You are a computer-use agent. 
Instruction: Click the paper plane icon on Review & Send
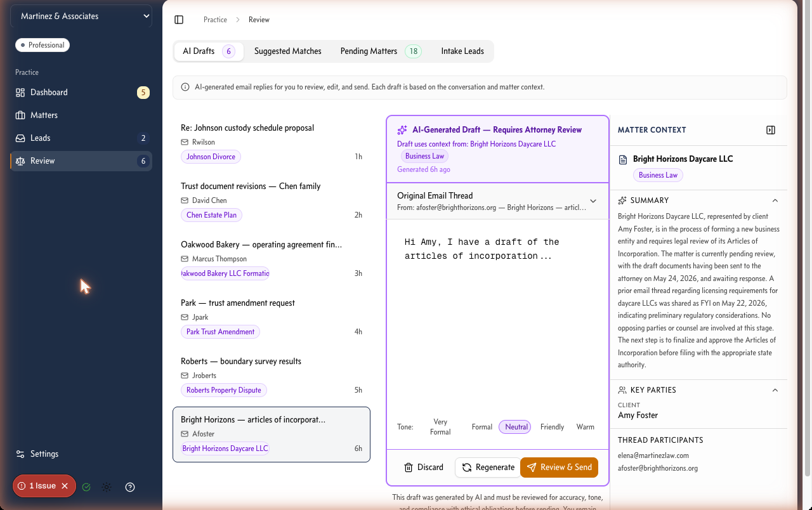tap(532, 468)
